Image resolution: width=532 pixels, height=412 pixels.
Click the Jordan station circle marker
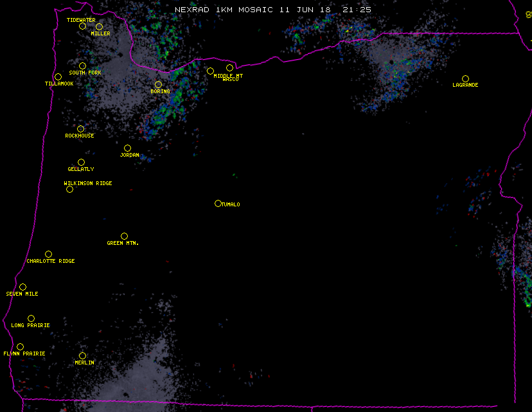(x=127, y=148)
